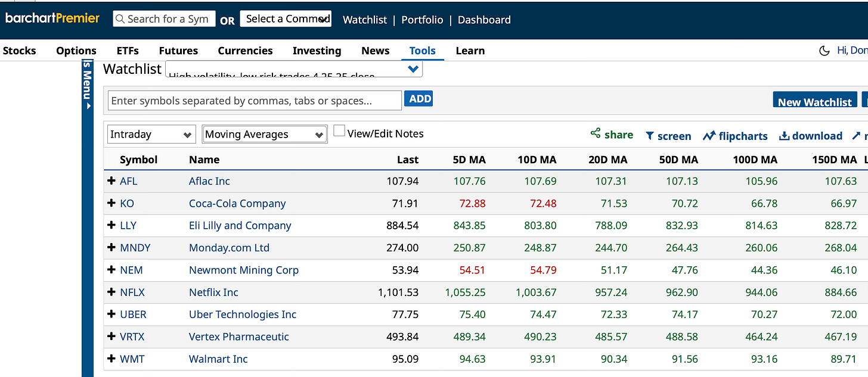The image size is (868, 377).
Task: Open the News menu
Action: click(x=375, y=51)
